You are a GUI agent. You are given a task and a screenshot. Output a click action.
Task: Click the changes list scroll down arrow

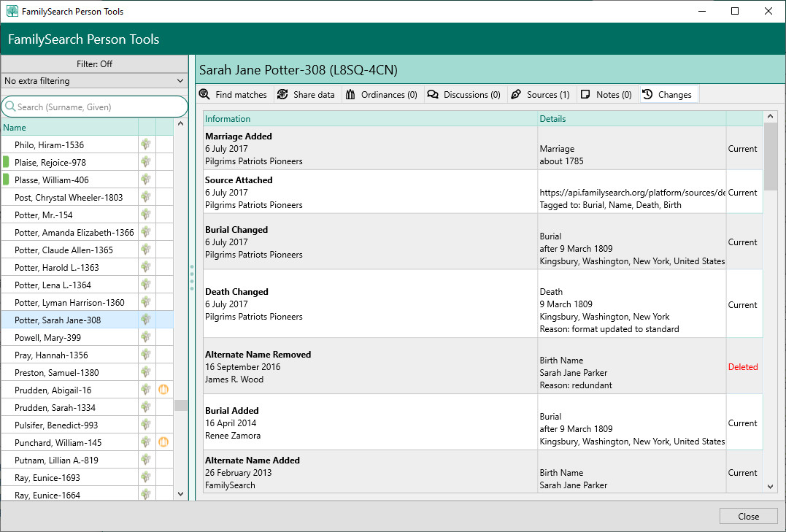[770, 486]
